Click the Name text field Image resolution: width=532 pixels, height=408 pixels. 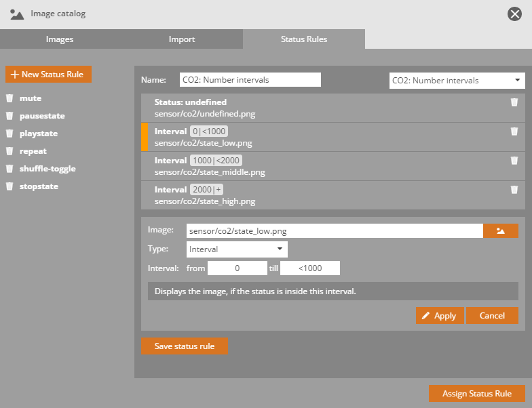pos(250,80)
